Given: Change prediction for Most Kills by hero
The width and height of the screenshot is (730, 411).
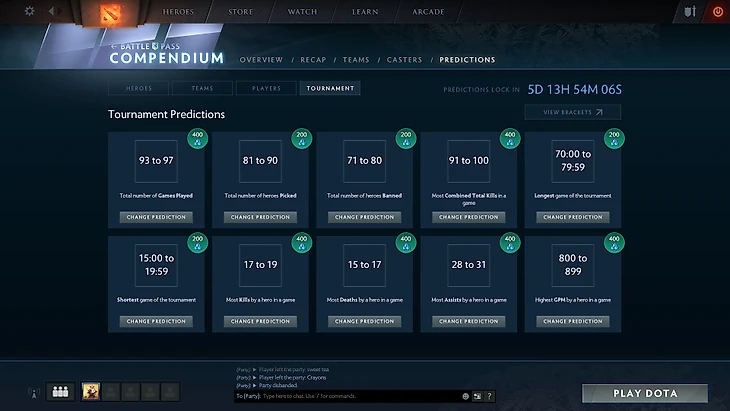Looking at the screenshot, I should pos(260,321).
